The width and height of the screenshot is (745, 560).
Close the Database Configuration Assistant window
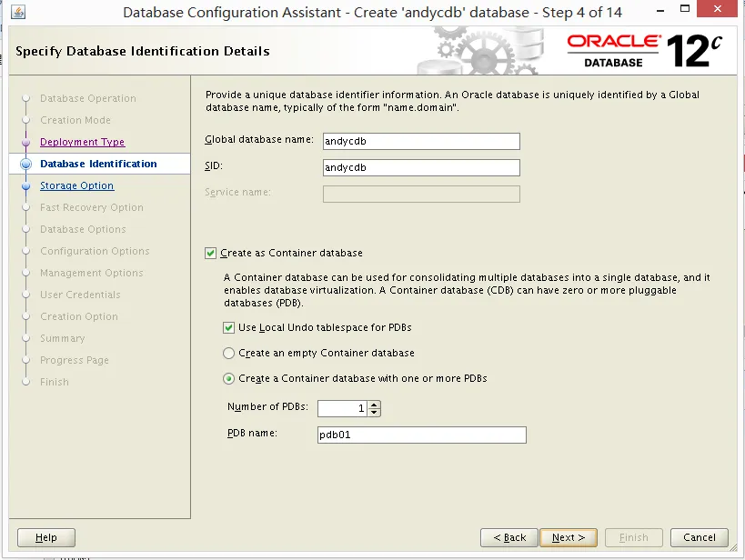718,8
